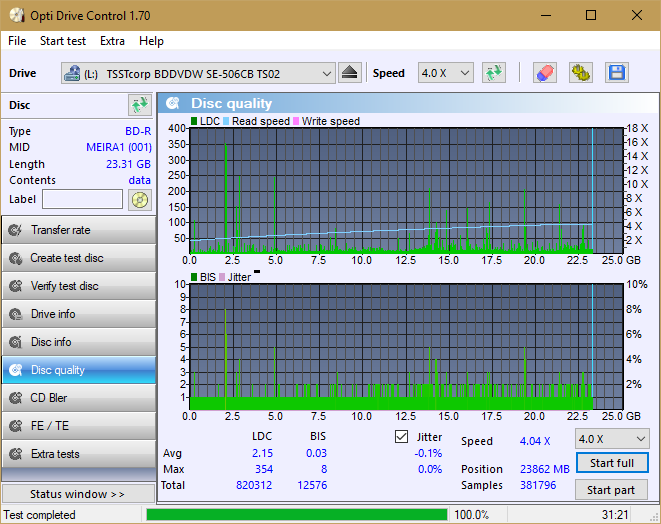The height and width of the screenshot is (524, 661).
Task: Click the save (floppy disk) icon
Action: pyautogui.click(x=617, y=73)
